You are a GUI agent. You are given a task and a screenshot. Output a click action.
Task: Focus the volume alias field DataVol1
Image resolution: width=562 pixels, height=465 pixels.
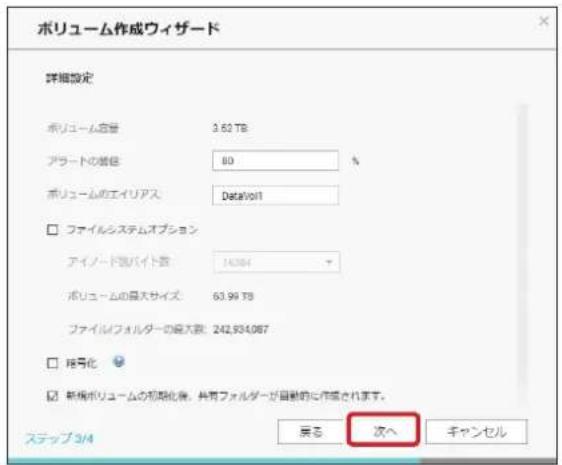tap(275, 195)
